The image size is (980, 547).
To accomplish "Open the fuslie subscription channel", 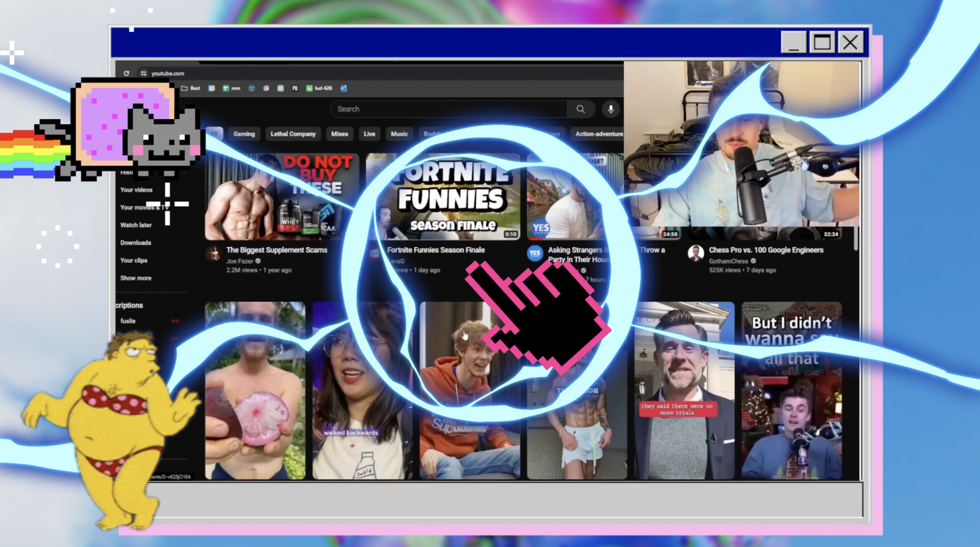I will tap(128, 321).
